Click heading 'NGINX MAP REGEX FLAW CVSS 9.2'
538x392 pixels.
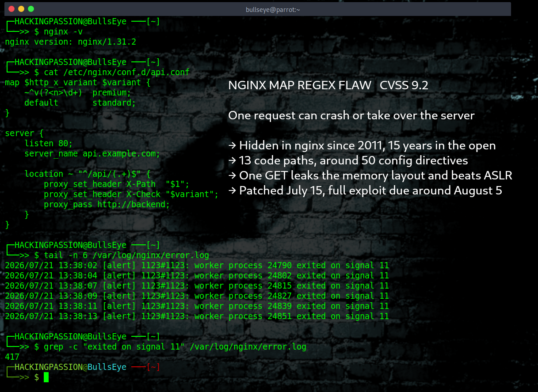[x=328, y=86]
